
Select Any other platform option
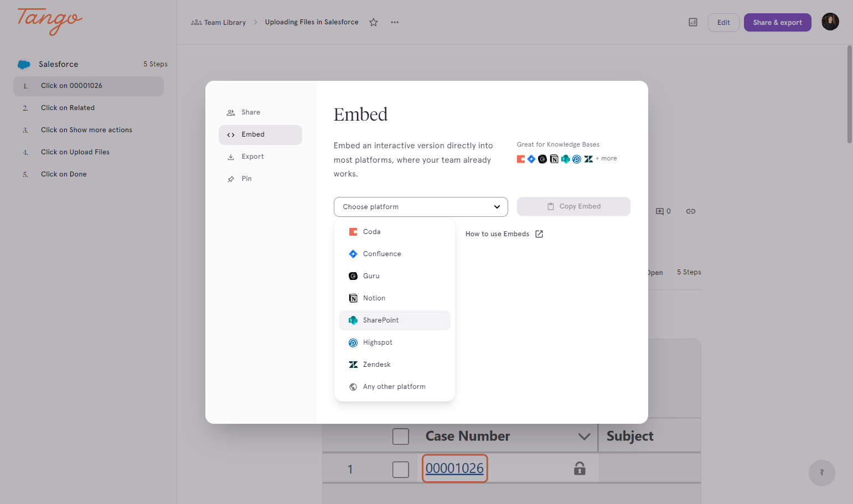pyautogui.click(x=395, y=387)
